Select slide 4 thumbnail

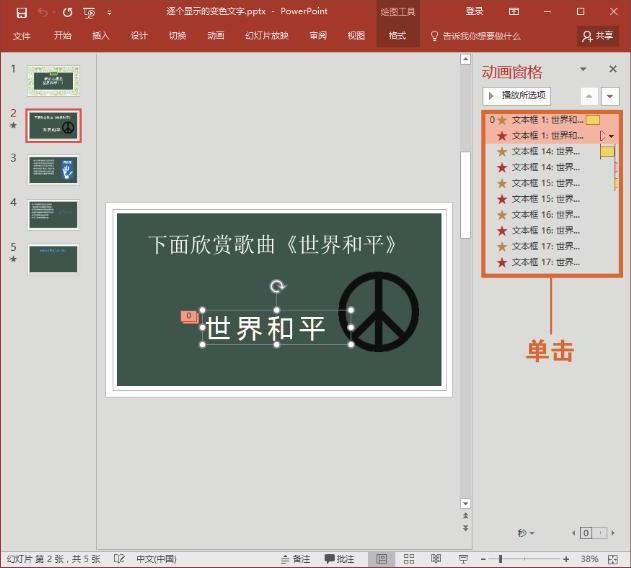[54, 214]
